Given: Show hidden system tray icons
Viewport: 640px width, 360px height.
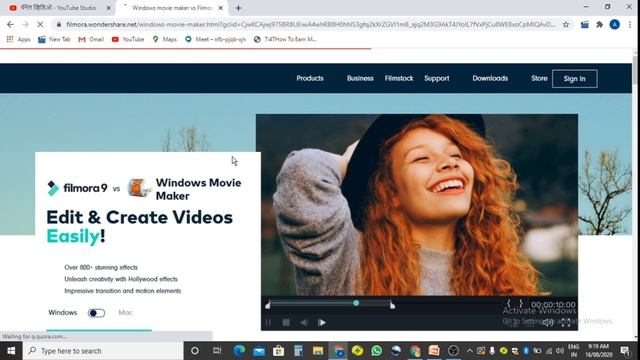Looking at the screenshot, I should pyautogui.click(x=469, y=351).
